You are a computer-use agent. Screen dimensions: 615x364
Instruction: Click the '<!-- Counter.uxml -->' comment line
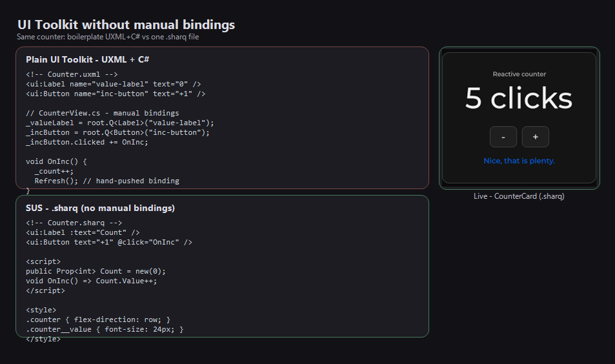pyautogui.click(x=72, y=74)
